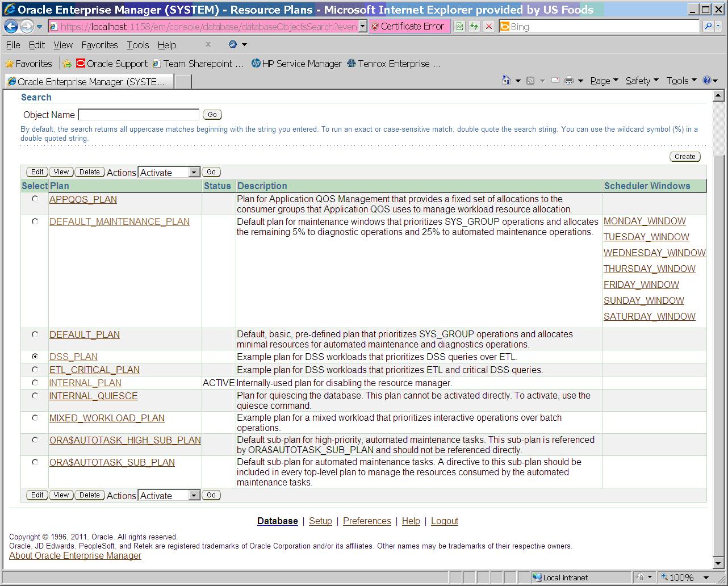
Task: Click the top Delete button
Action: [x=89, y=172]
